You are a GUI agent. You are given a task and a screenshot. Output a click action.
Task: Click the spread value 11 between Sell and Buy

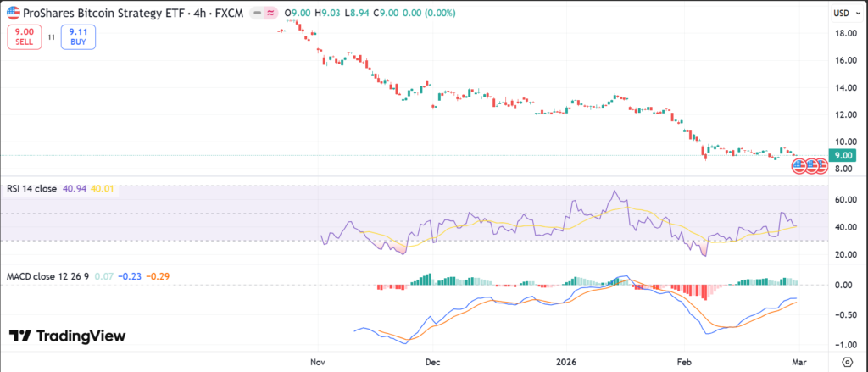click(51, 36)
